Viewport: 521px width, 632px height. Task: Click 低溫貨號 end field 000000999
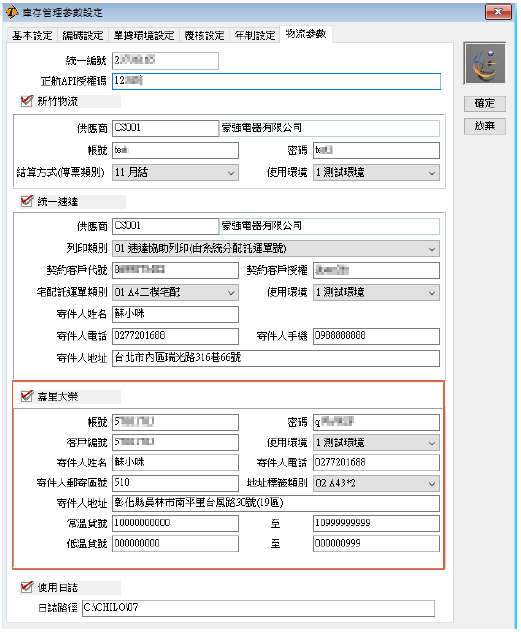pyautogui.click(x=376, y=543)
